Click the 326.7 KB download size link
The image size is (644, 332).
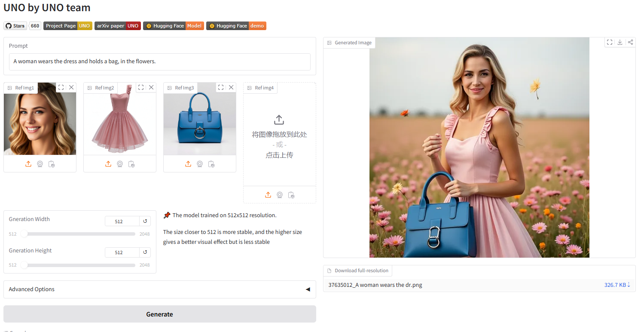tap(617, 285)
